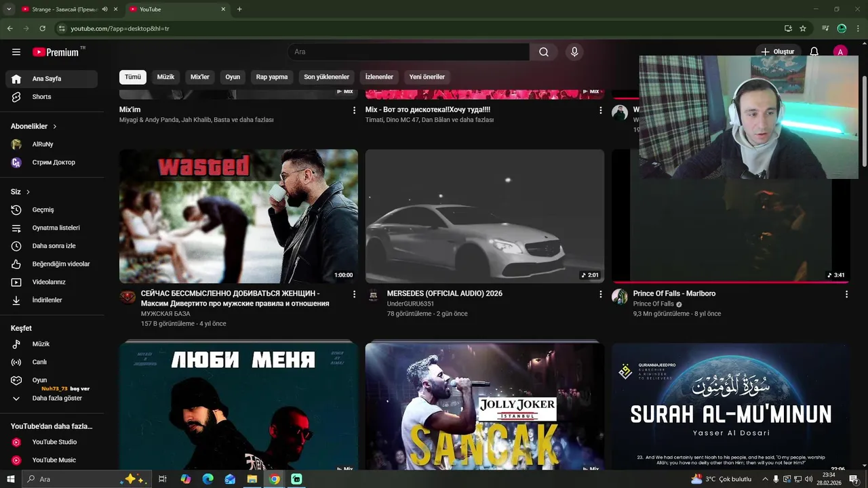The height and width of the screenshot is (488, 868).
Task: Expand Daha fazla göster in sidebar
Action: click(x=52, y=399)
